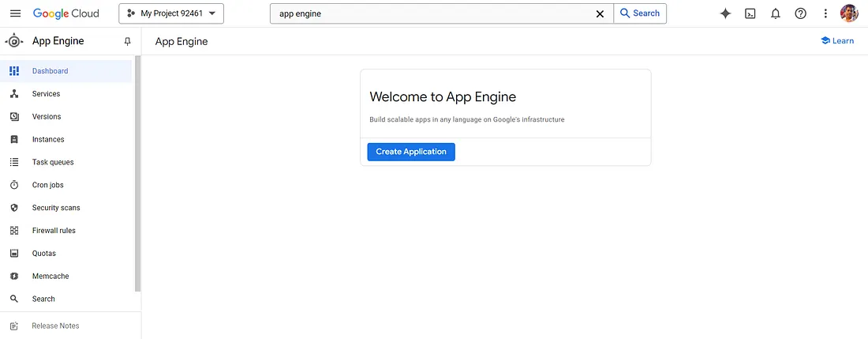Open Quotas page
This screenshot has height=339, width=868.
pos(65,253)
